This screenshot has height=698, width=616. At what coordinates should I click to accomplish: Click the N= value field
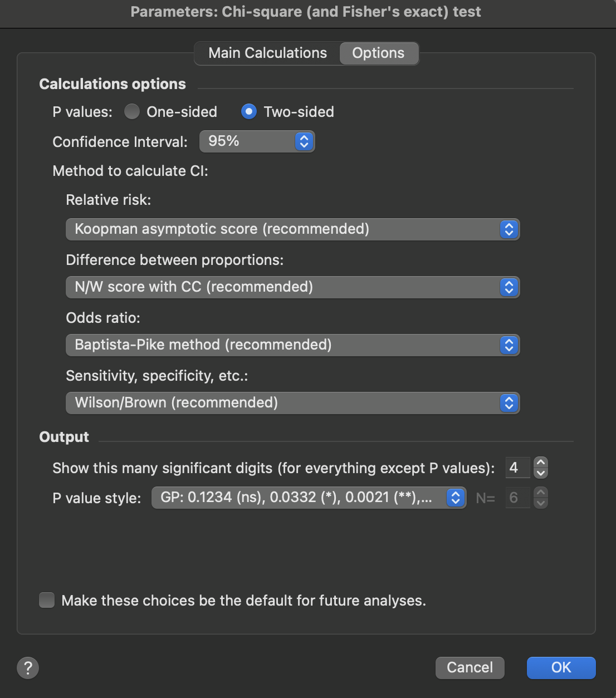[517, 498]
